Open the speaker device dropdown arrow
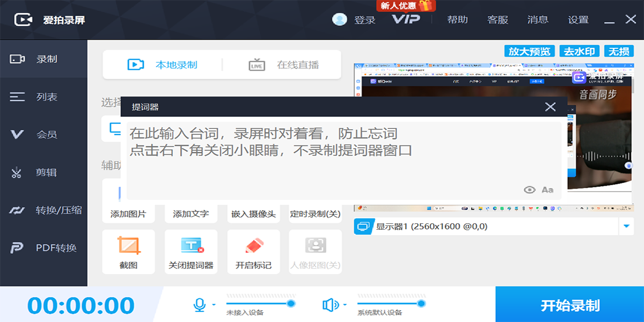The width and height of the screenshot is (644, 322). pos(345,305)
